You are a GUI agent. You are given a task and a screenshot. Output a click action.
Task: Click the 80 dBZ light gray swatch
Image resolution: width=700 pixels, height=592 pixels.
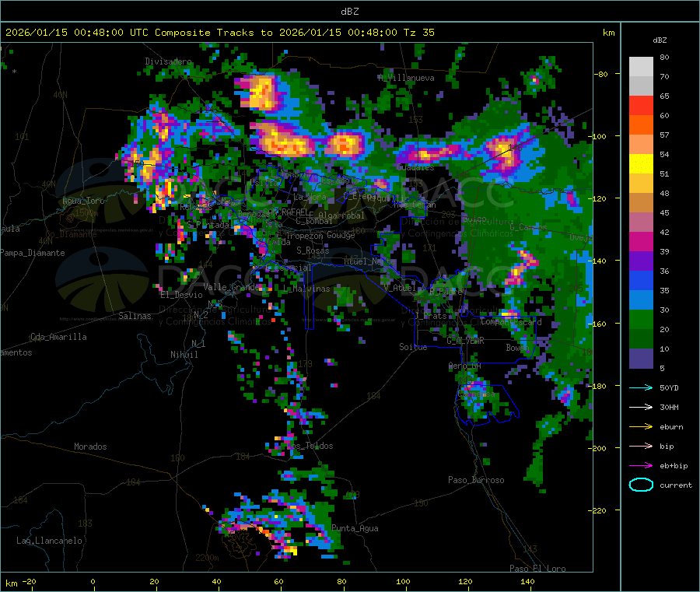[641, 67]
